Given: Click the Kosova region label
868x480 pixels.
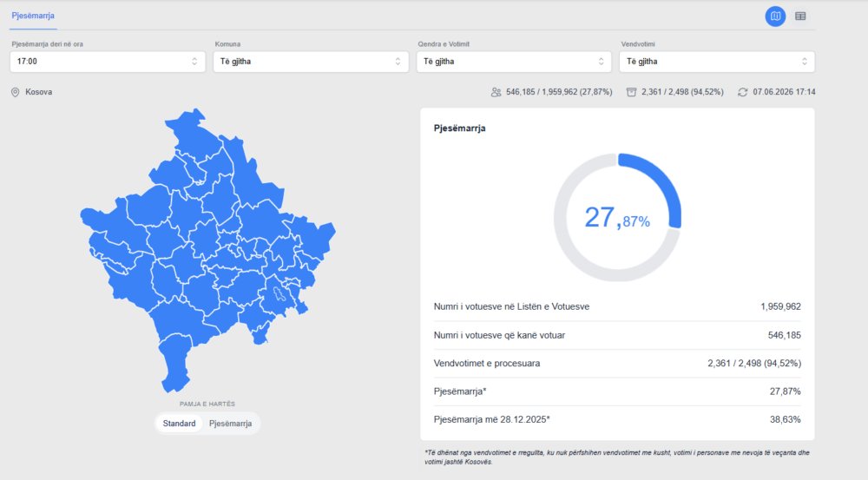Looking at the screenshot, I should [39, 93].
